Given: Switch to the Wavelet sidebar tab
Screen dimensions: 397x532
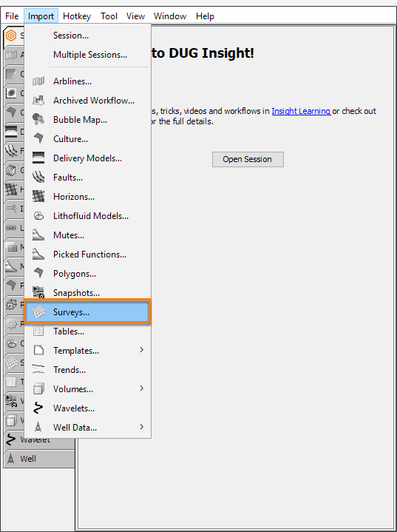Looking at the screenshot, I should 39,440.
